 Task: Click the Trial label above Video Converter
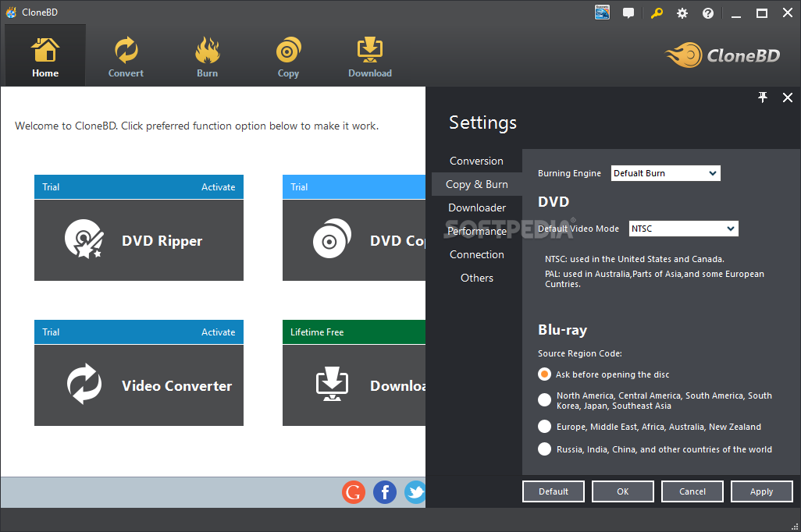tap(51, 332)
